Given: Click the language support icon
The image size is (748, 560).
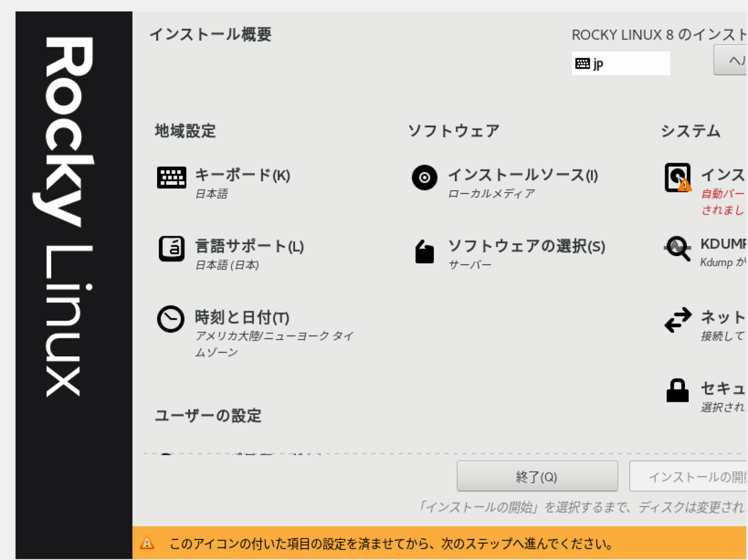Looking at the screenshot, I should [x=171, y=249].
